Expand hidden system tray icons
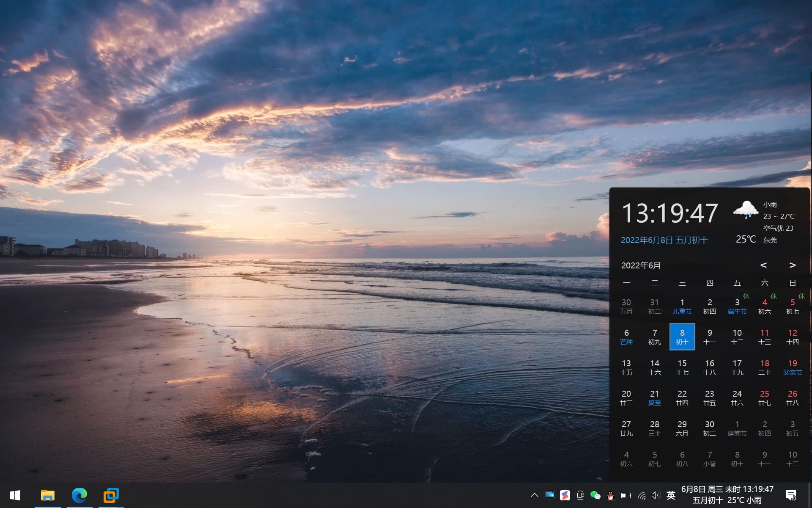This screenshot has height=508, width=812. click(534, 495)
